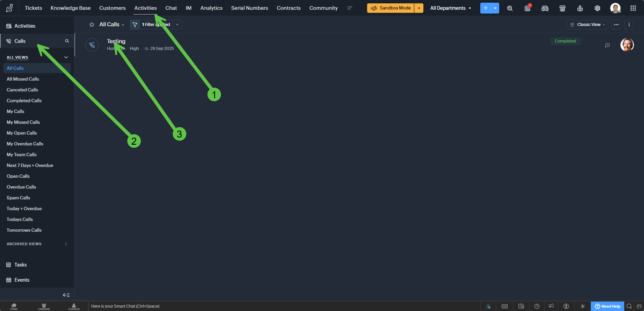Open the gamescope controller icon
The image size is (644, 311).
point(545,8)
